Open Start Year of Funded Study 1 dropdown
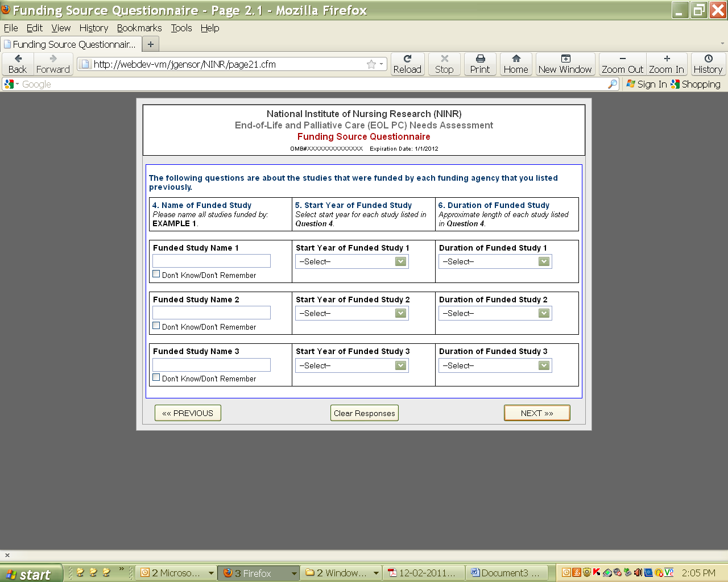 (x=351, y=261)
